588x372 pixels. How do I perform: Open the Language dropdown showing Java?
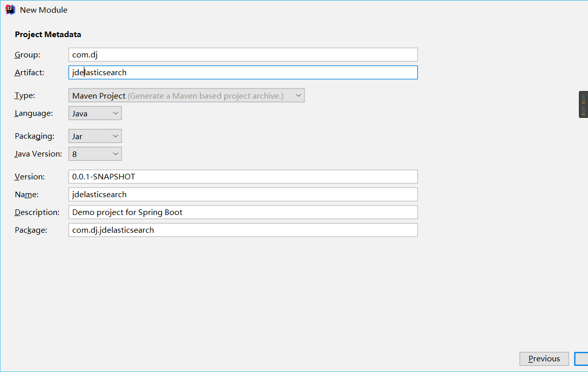click(x=95, y=113)
